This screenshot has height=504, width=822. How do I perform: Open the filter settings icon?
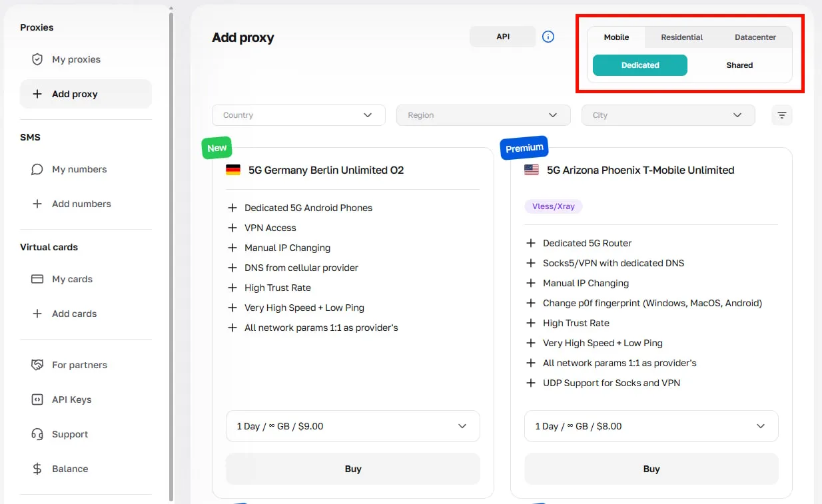click(x=782, y=115)
